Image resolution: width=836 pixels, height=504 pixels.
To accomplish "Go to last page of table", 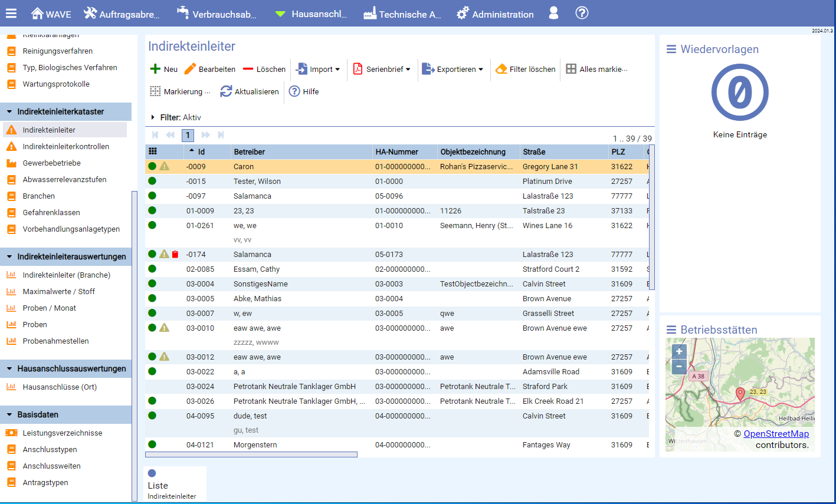I will [221, 135].
